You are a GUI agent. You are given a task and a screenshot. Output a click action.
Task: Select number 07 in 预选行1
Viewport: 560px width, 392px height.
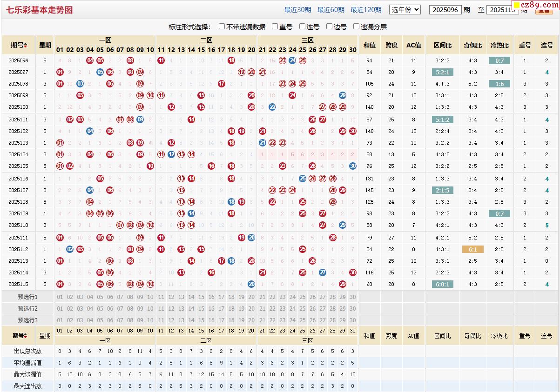(x=120, y=297)
